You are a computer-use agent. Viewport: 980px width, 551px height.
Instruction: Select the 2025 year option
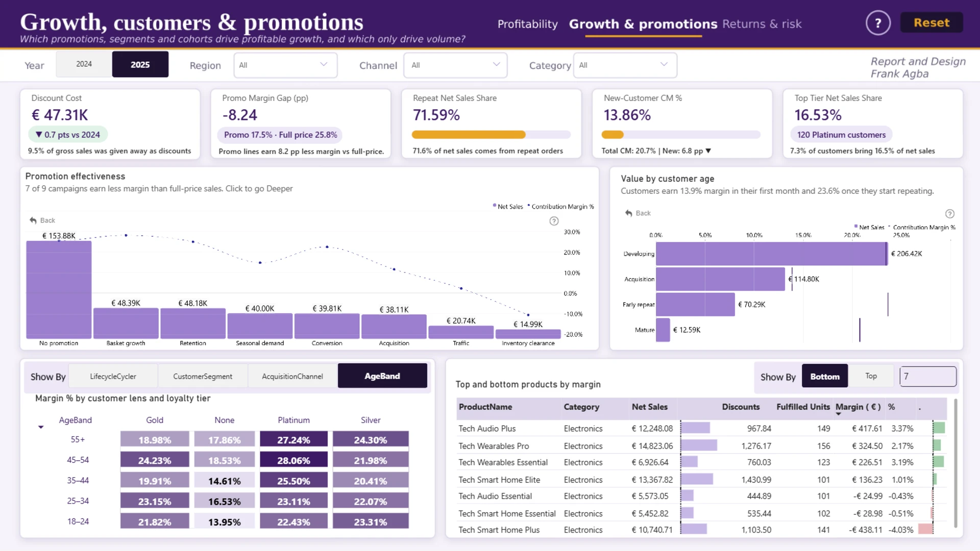click(x=140, y=64)
